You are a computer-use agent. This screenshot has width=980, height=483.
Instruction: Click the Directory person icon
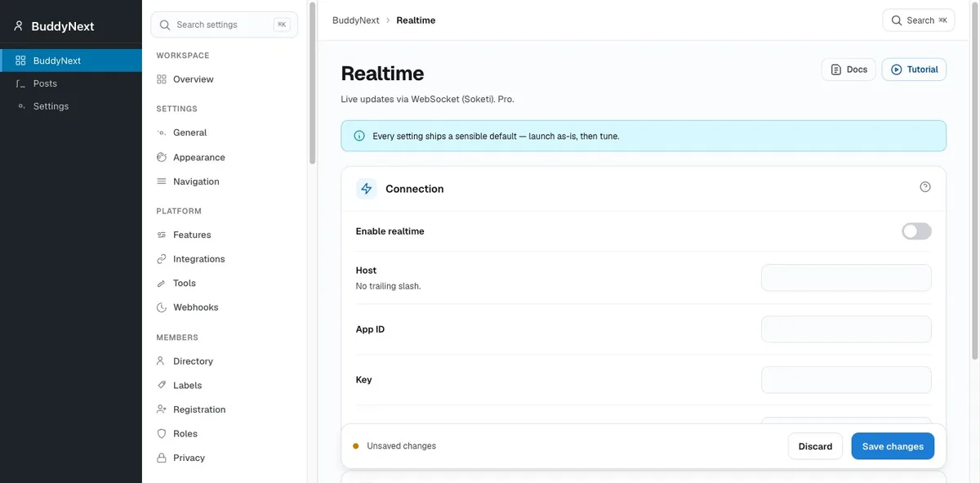(162, 361)
